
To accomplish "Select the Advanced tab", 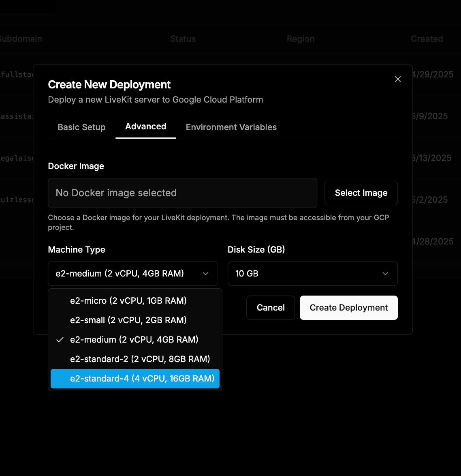I will [x=145, y=126].
